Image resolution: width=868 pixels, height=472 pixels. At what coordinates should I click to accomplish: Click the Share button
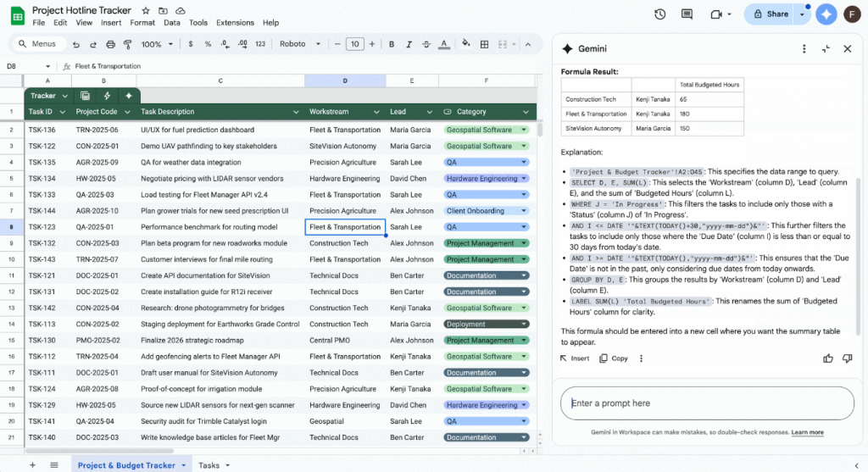click(771, 14)
